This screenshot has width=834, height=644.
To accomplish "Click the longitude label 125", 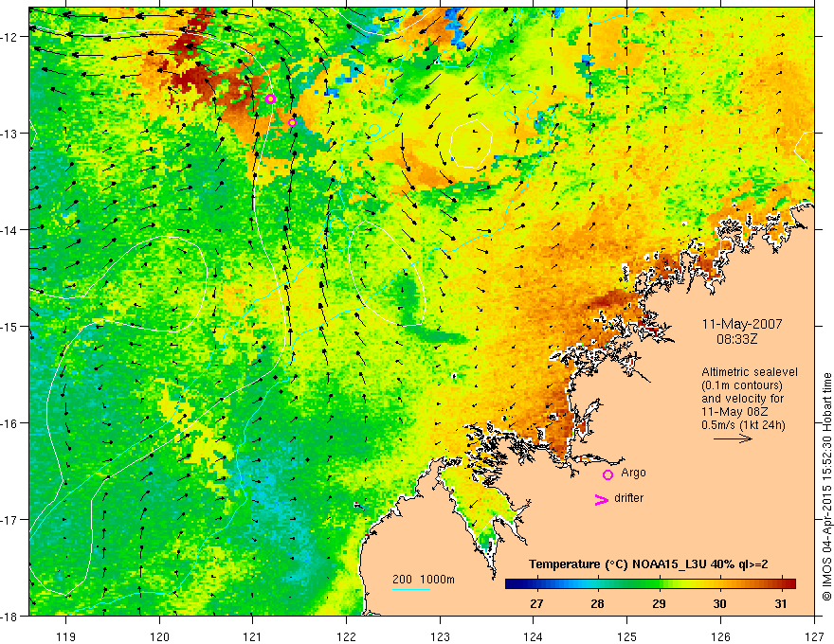I will tap(627, 636).
